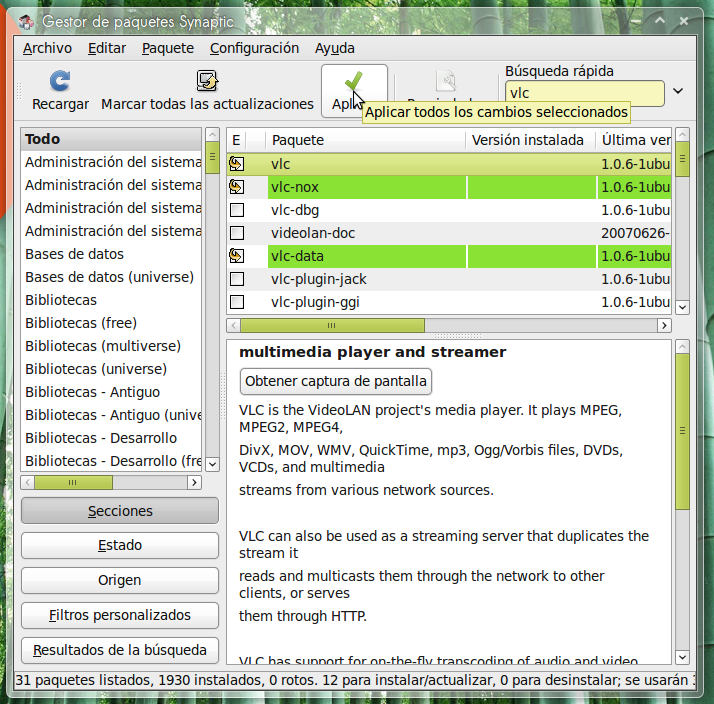Open the Editar menu
Image resolution: width=714 pixels, height=704 pixels.
coord(107,48)
